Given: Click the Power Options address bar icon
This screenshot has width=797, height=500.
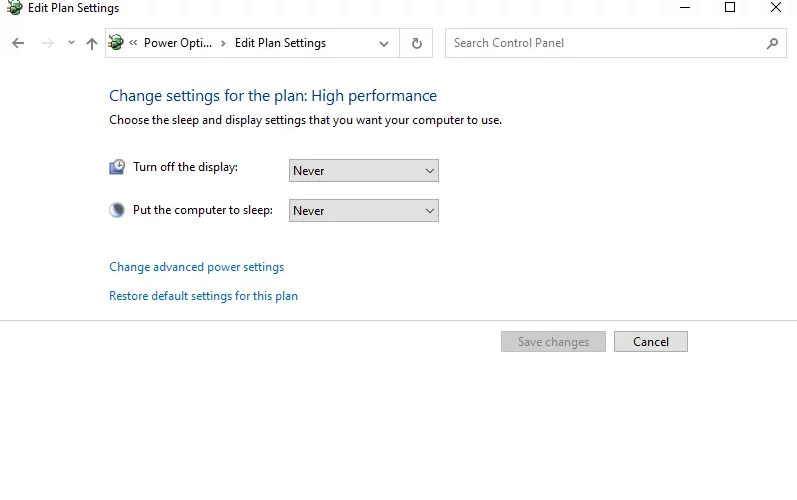Looking at the screenshot, I should 116,42.
